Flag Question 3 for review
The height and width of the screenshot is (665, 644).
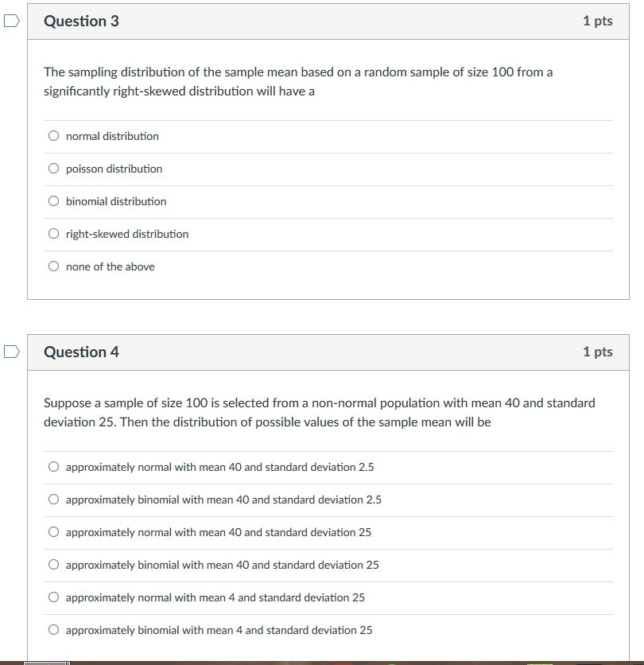click(10, 21)
